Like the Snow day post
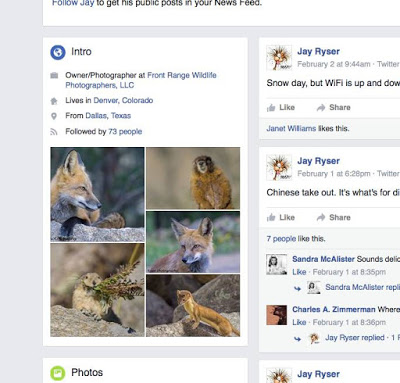 281,107
